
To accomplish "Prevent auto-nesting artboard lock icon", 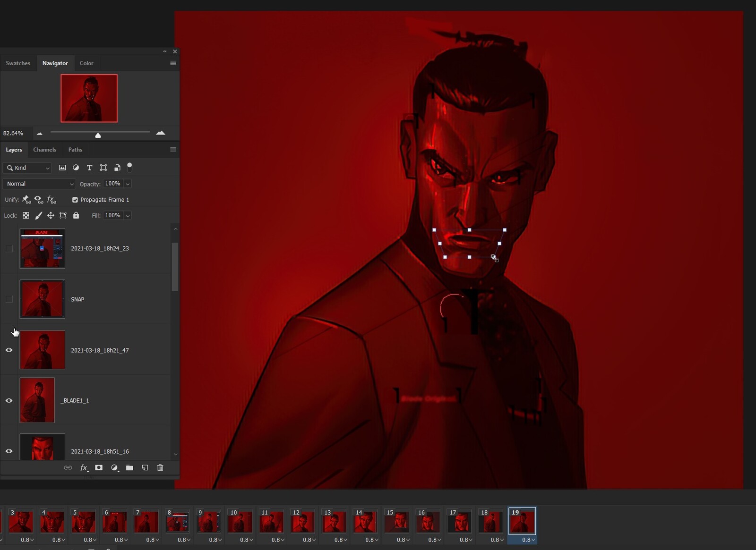I will click(63, 215).
